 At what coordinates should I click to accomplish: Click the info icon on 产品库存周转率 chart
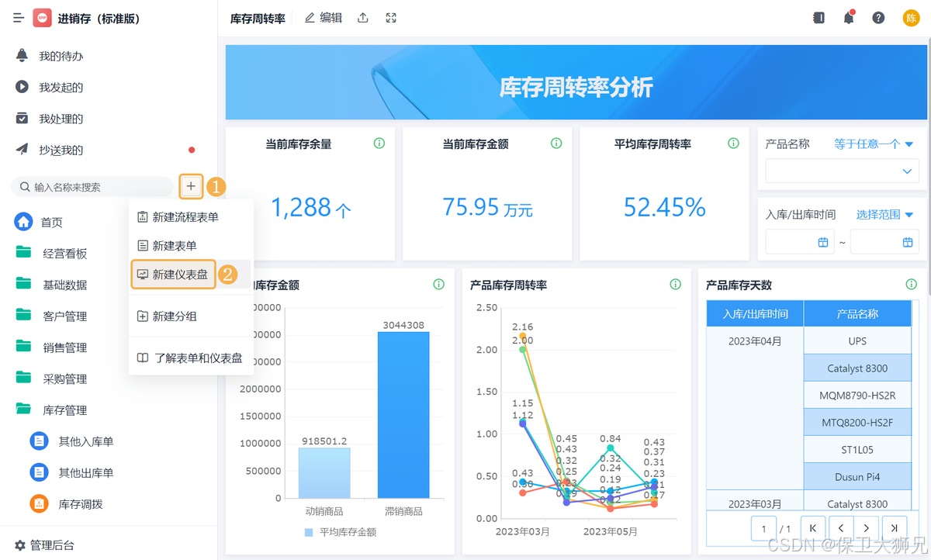(675, 285)
